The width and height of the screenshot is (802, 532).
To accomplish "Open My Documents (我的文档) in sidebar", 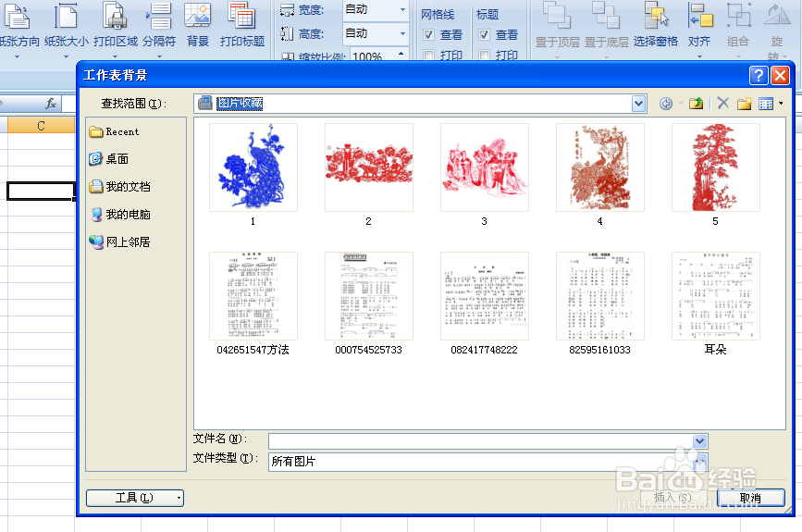I will tap(119, 187).
